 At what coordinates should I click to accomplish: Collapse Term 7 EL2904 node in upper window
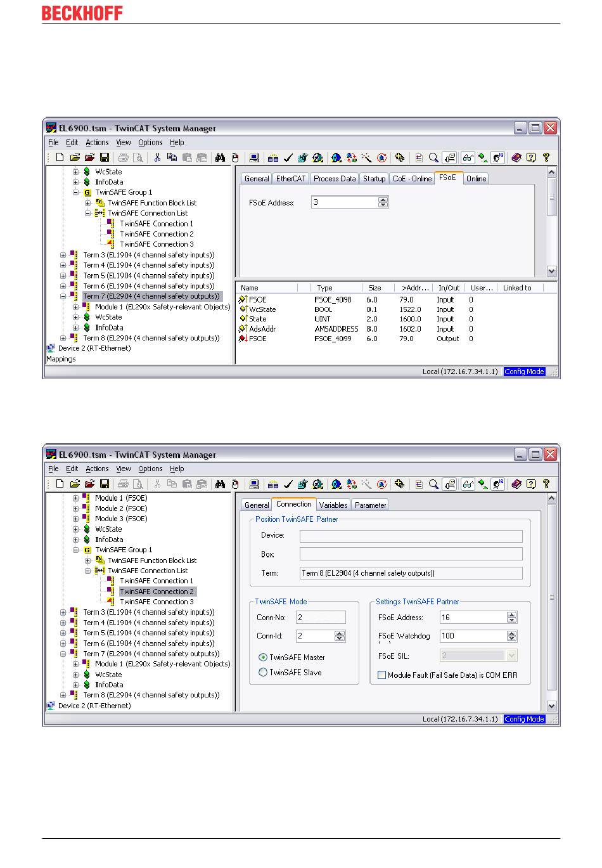coord(63,296)
